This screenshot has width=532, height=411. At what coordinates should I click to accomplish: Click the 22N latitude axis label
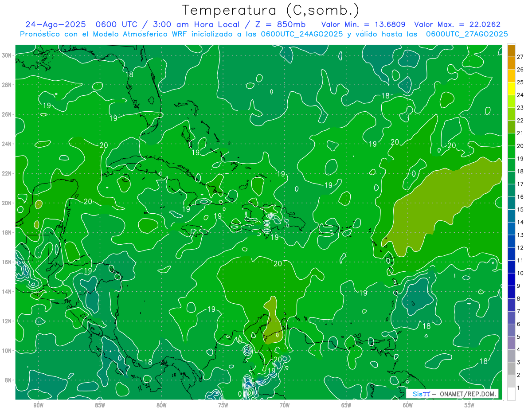[x=8, y=173]
